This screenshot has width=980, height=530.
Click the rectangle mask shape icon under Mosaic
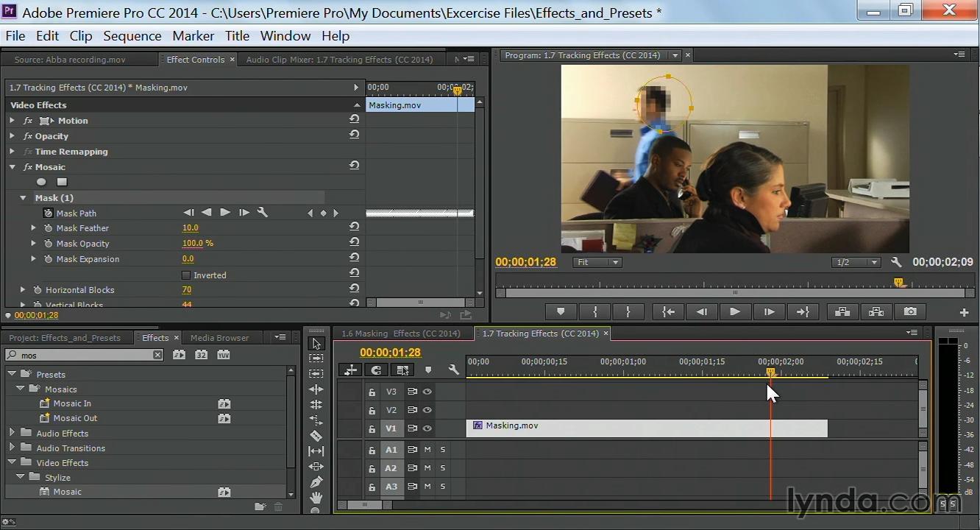point(63,183)
